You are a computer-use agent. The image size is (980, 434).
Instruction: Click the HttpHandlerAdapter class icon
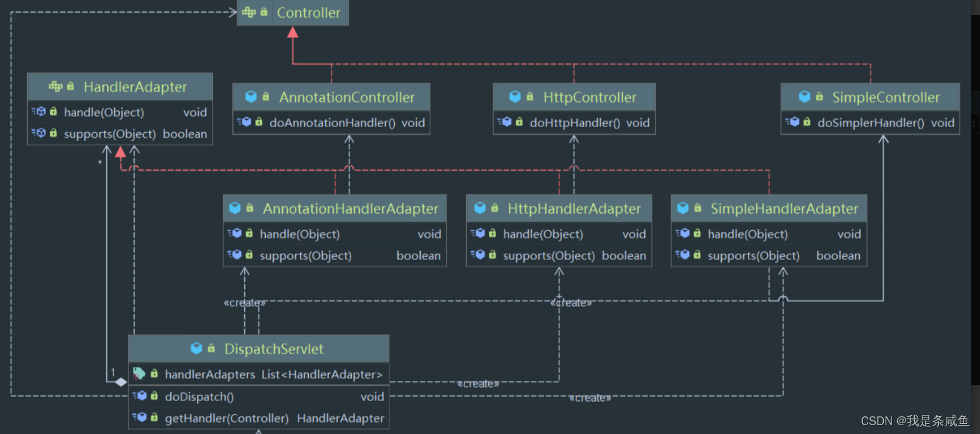(x=480, y=208)
